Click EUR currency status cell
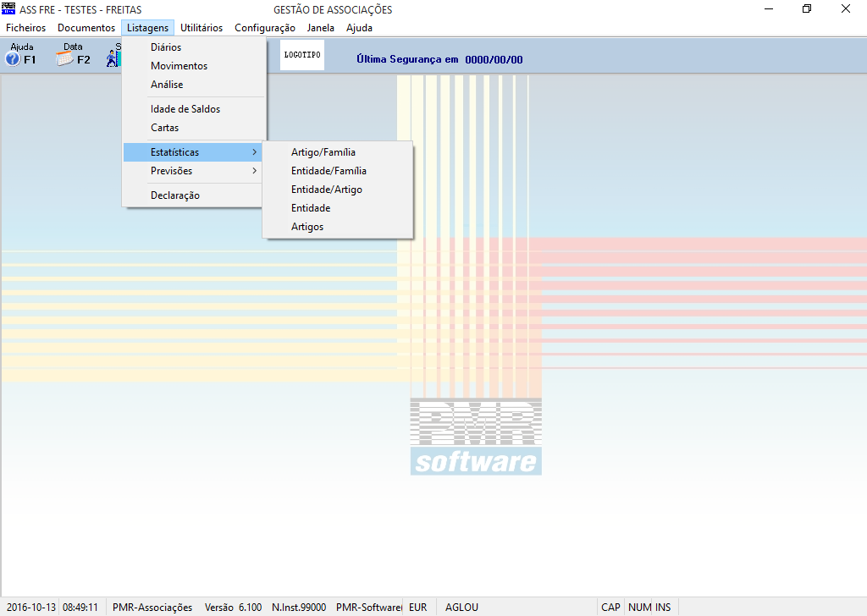Screen dimensions: 867x616 point(418,608)
